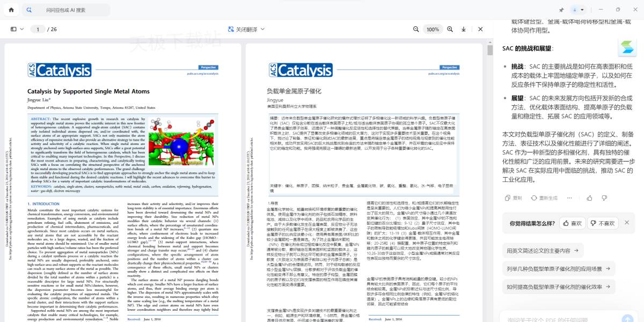Viewport: 644px width, 322px height.
Task: Open the 100% zoom level selector
Action: tap(432, 29)
